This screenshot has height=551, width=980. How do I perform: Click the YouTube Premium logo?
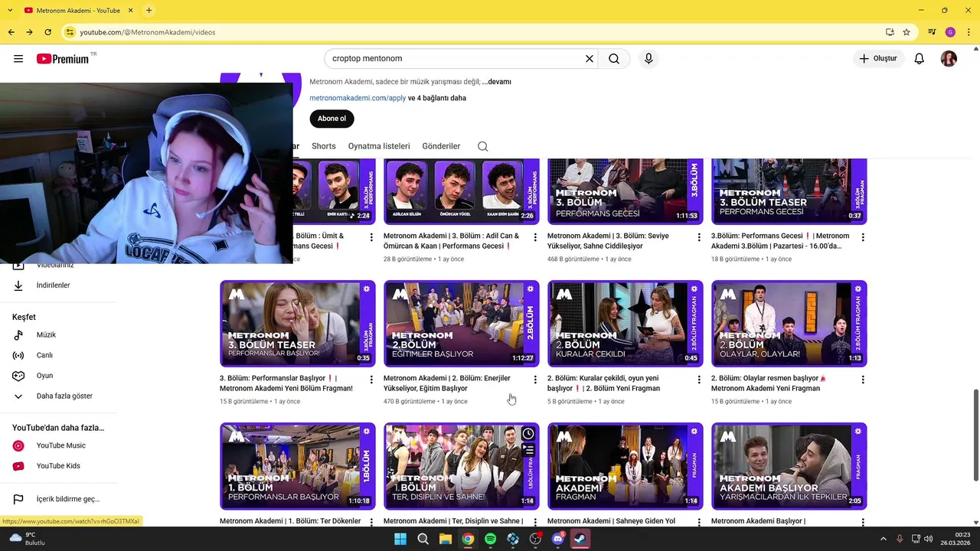[63, 58]
